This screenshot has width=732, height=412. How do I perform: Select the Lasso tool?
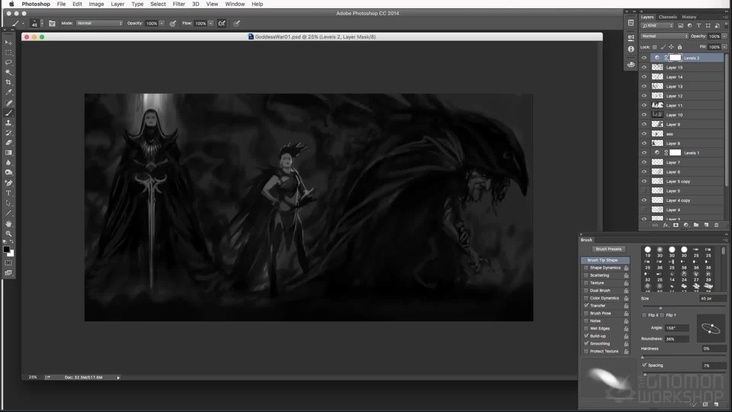pyautogui.click(x=8, y=62)
